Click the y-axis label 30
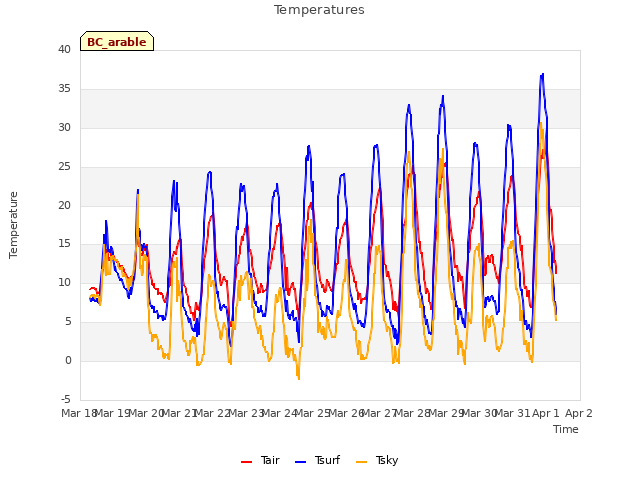This screenshot has width=640, height=480. (x=64, y=128)
